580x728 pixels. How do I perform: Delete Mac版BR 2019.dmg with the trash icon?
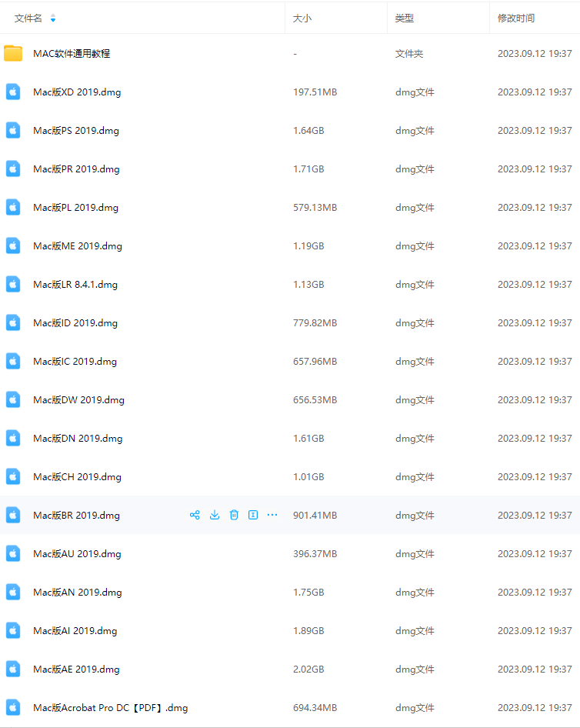(x=234, y=515)
